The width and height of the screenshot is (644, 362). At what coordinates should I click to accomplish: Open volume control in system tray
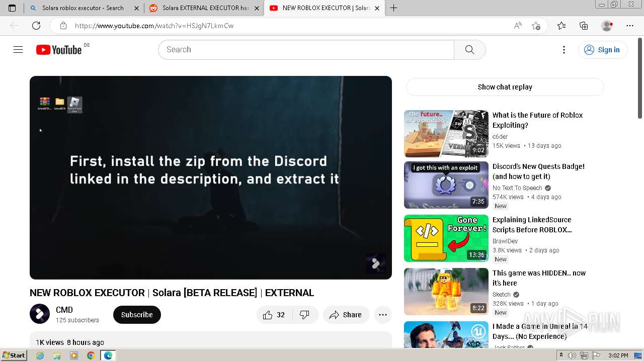[572, 355]
